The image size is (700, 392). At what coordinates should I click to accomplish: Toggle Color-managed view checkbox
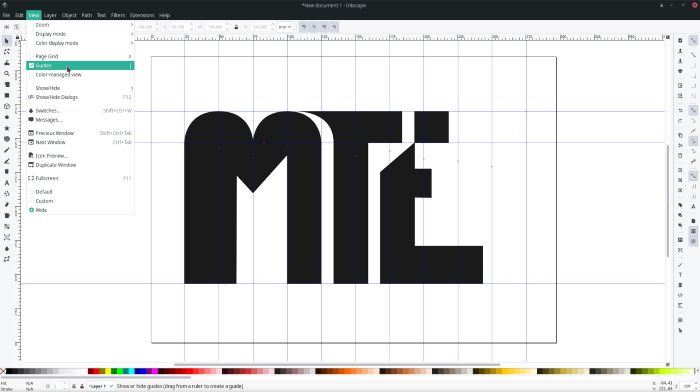click(x=31, y=75)
